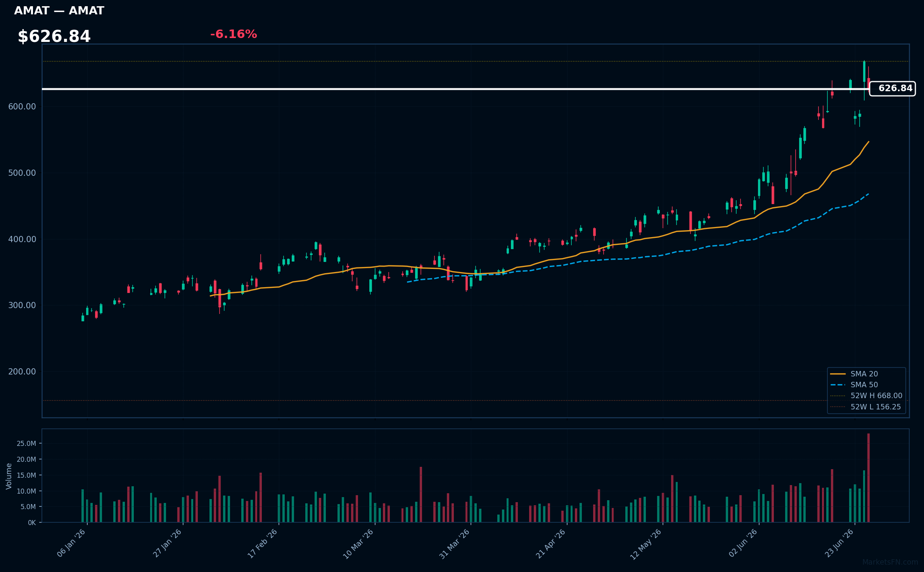Click the 23 Jun '26 date label
This screenshot has height=572, width=924.
coord(839,543)
